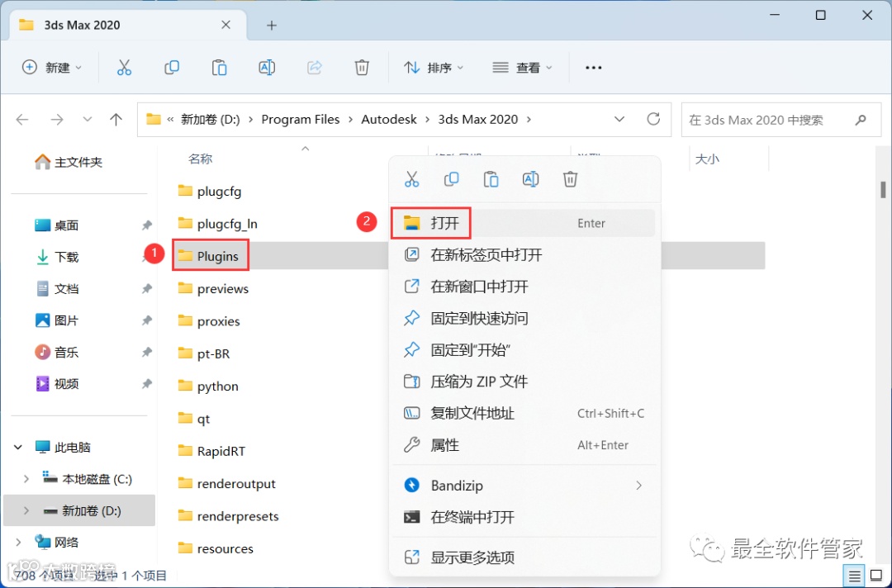Click 新加卷 (D:) in the address path

(x=210, y=120)
